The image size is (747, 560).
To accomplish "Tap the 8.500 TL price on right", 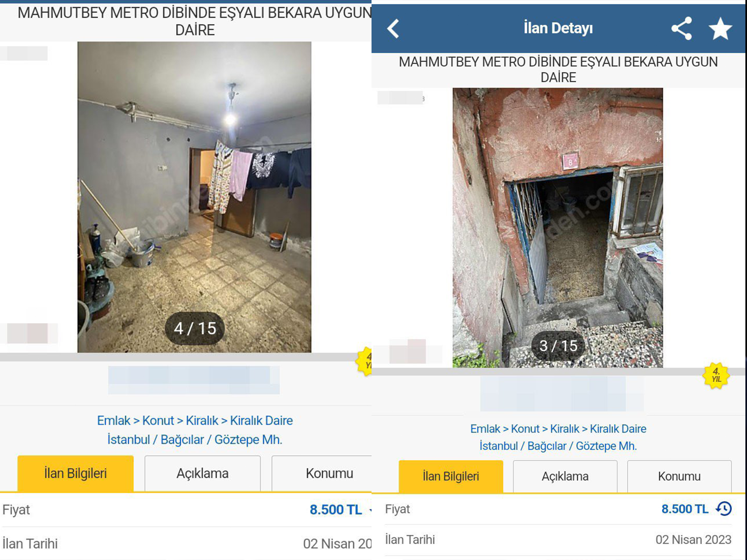I will coord(685,509).
